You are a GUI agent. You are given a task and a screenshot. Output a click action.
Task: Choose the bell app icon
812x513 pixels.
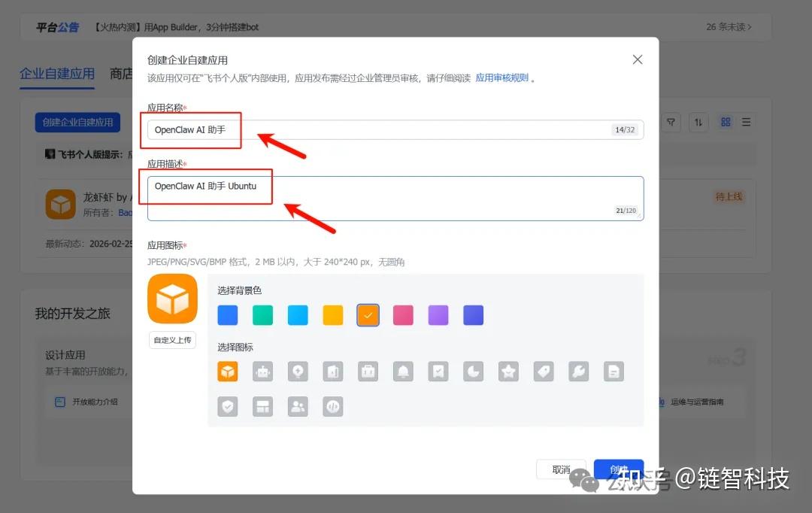(x=404, y=372)
